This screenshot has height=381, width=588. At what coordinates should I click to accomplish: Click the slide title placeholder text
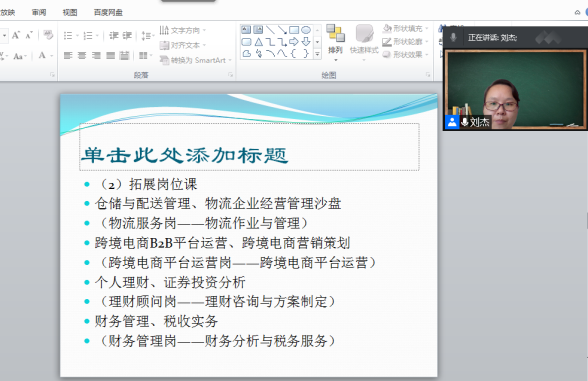point(185,155)
